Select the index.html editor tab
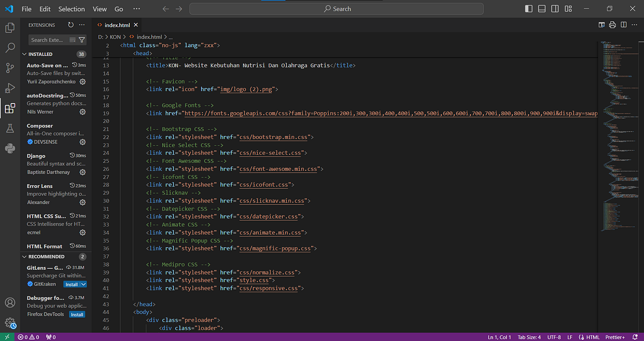 [x=117, y=25]
